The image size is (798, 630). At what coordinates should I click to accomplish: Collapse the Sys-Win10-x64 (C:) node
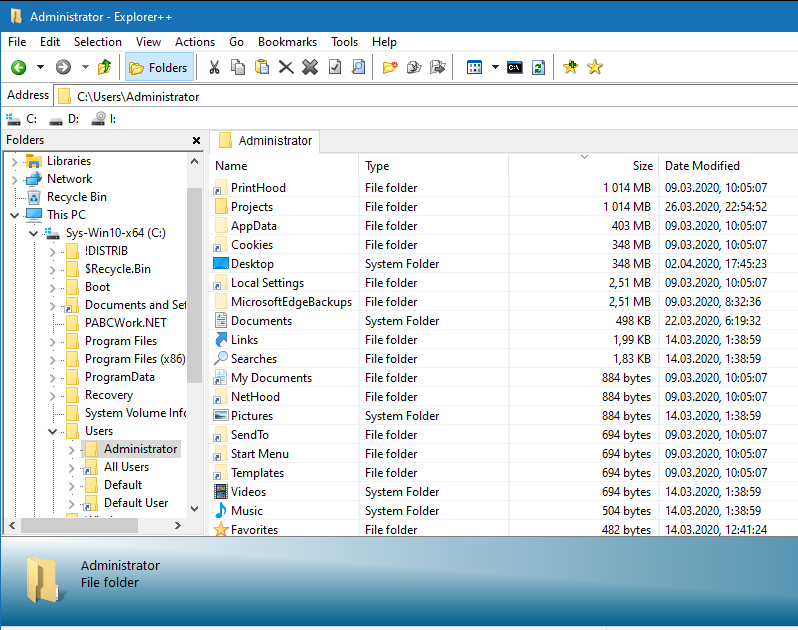coord(34,234)
